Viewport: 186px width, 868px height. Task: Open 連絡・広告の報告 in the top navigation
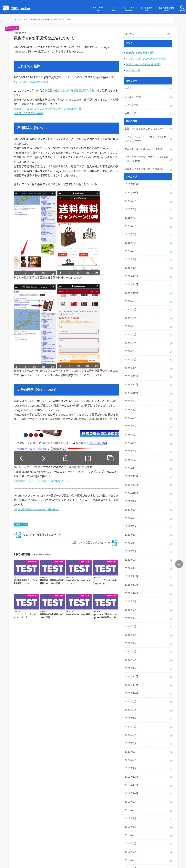(x=166, y=8)
